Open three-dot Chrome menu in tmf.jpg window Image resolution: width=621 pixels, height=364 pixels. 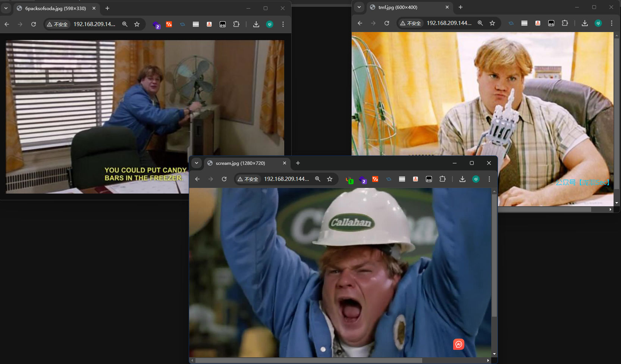[611, 23]
